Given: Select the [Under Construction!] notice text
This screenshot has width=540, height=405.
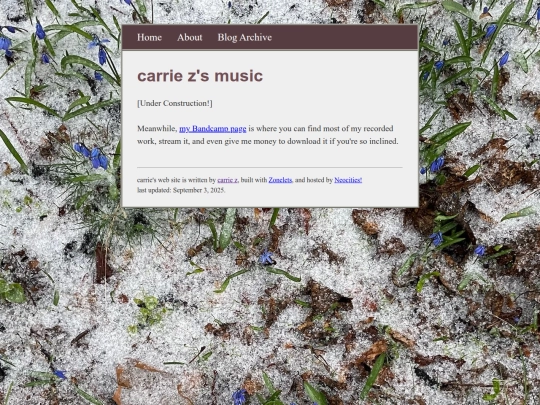Looking at the screenshot, I should pyautogui.click(x=175, y=103).
